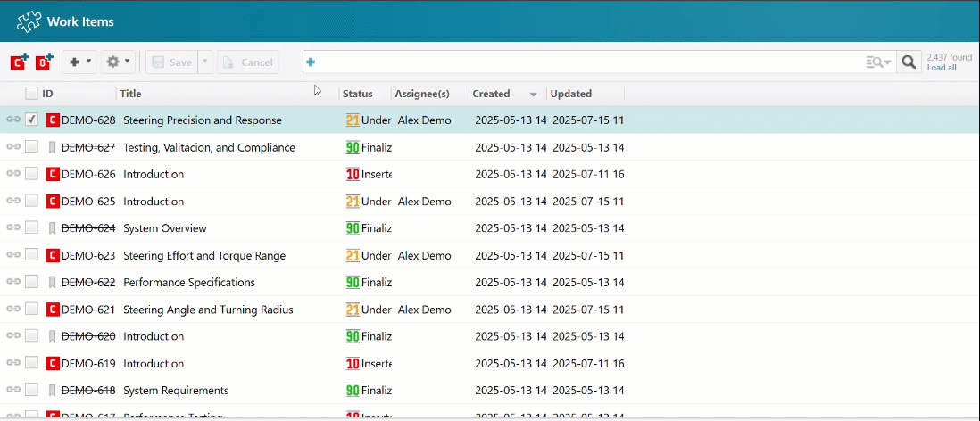The width and height of the screenshot is (980, 421).
Task: Click the red C-plus create item icon
Action: (19, 62)
